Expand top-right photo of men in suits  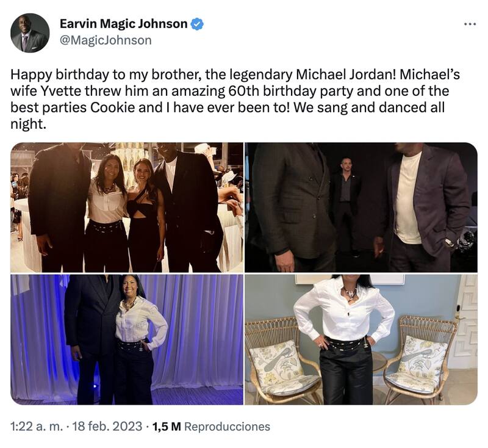361,208
